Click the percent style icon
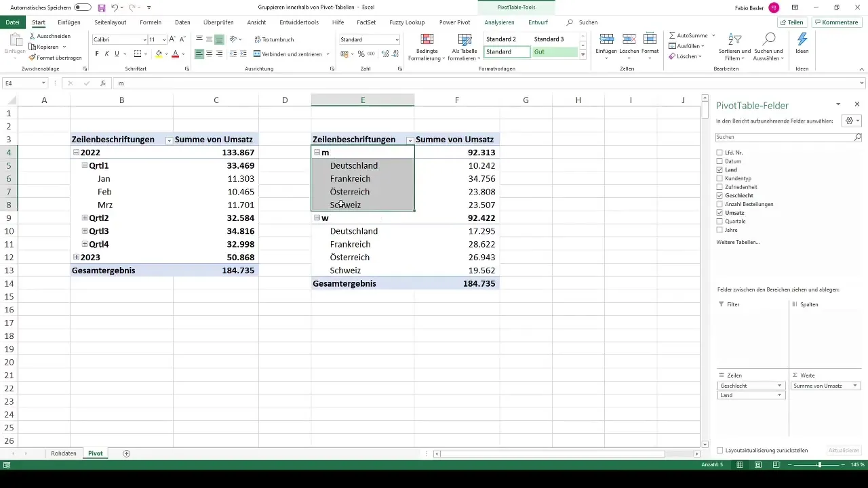868x488 pixels. coord(361,54)
